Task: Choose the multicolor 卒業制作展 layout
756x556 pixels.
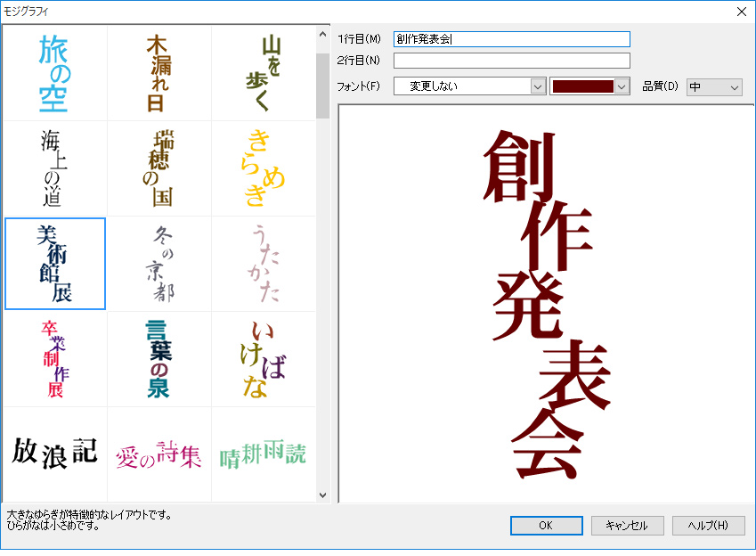Action: tap(54, 359)
